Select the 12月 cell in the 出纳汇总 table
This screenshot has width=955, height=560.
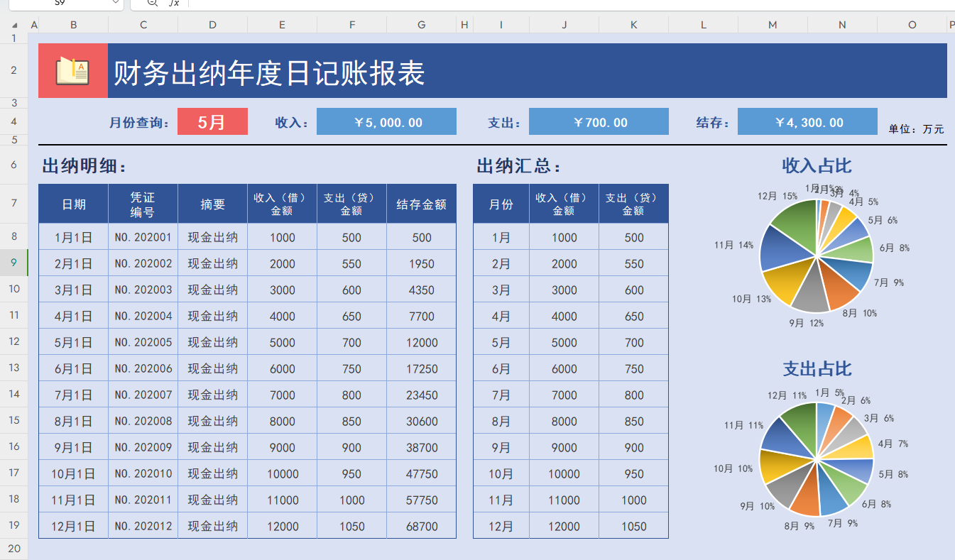point(501,526)
